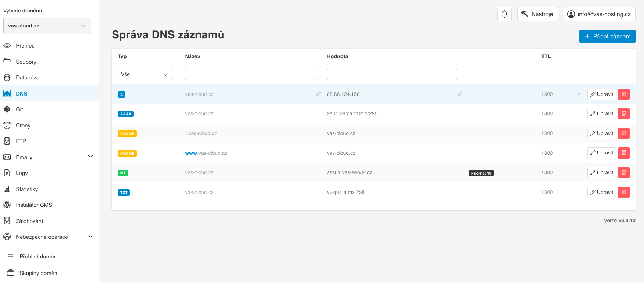Click the Název filter input field

click(250, 74)
